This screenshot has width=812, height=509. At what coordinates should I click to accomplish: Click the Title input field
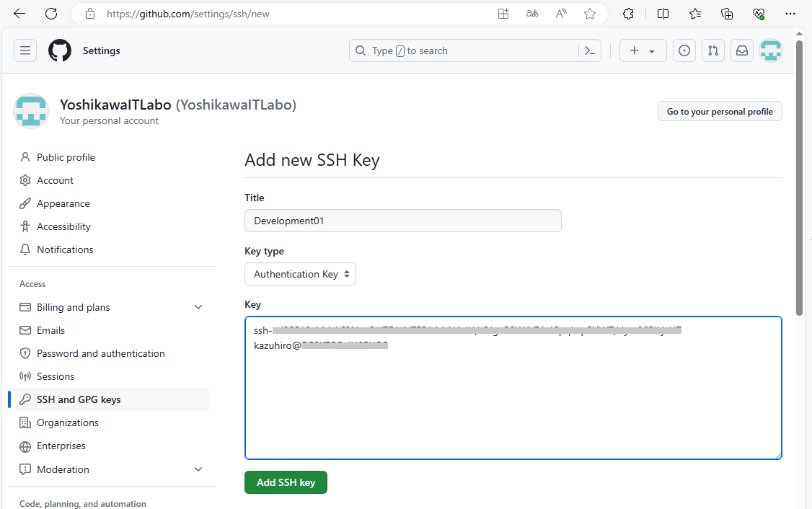(402, 221)
